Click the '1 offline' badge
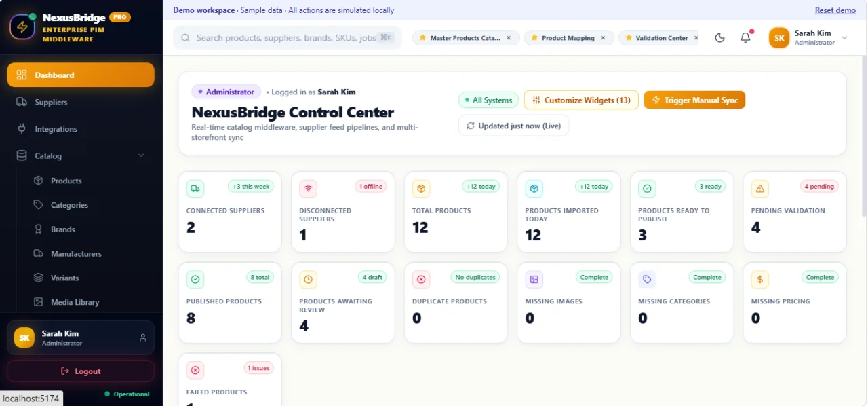Viewport: 868px width, 406px height. point(371,187)
